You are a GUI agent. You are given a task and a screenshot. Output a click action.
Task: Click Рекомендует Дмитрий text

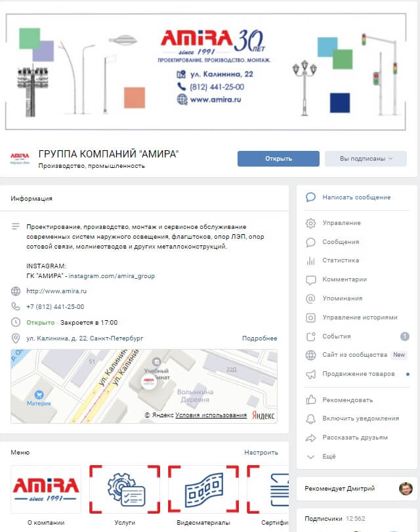tap(339, 489)
